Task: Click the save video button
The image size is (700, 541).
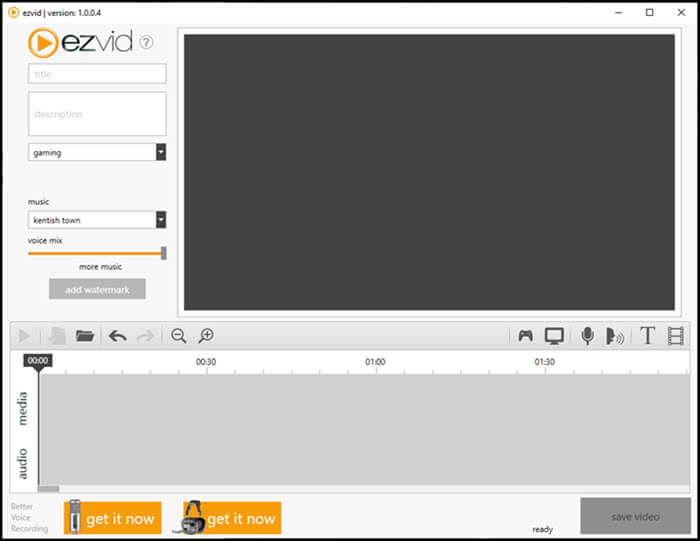Action: click(635, 516)
